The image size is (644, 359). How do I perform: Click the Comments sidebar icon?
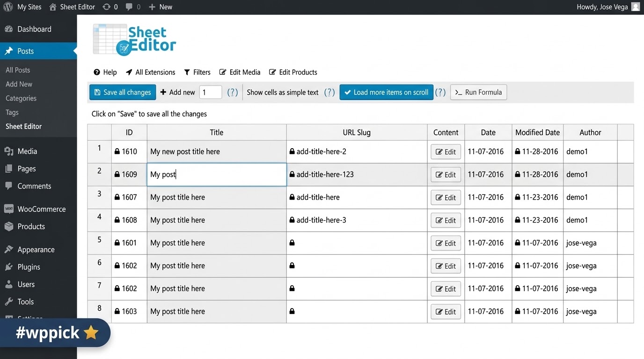coord(8,186)
